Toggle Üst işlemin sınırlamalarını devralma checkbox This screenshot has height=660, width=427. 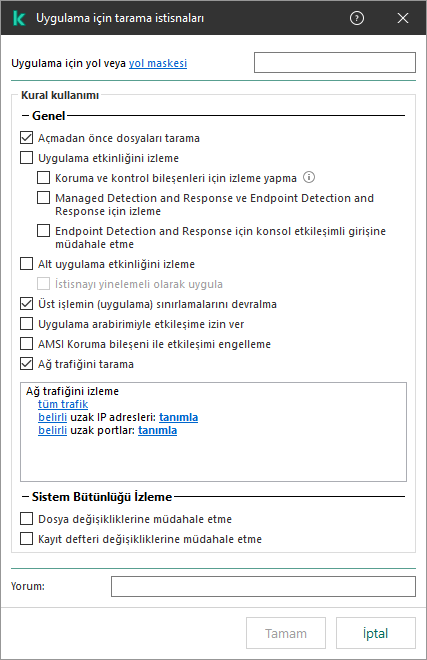[27, 304]
